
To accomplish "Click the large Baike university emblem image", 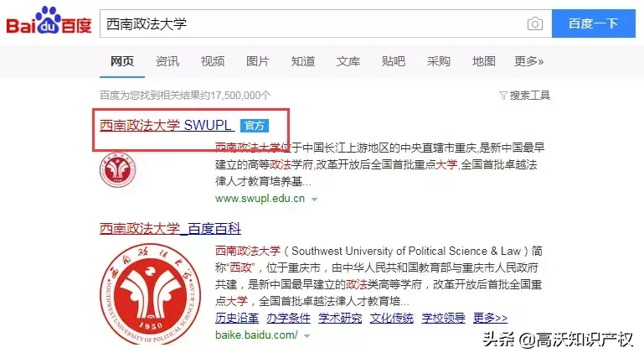I will pos(150,294).
